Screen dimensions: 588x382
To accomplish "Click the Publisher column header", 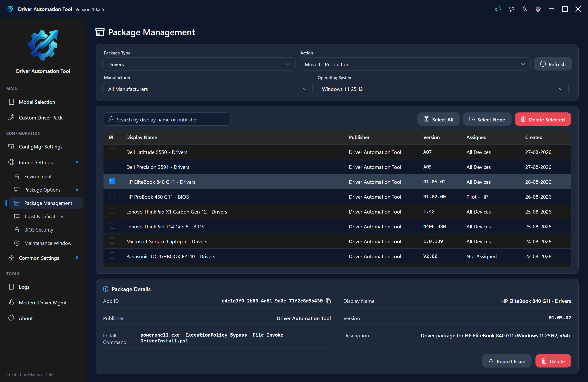I will (x=359, y=137).
